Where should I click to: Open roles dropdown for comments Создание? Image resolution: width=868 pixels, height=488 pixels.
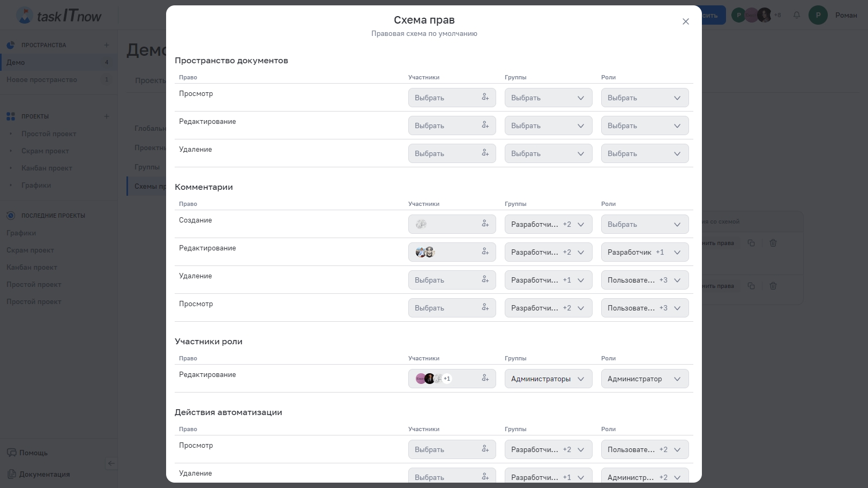(x=645, y=224)
